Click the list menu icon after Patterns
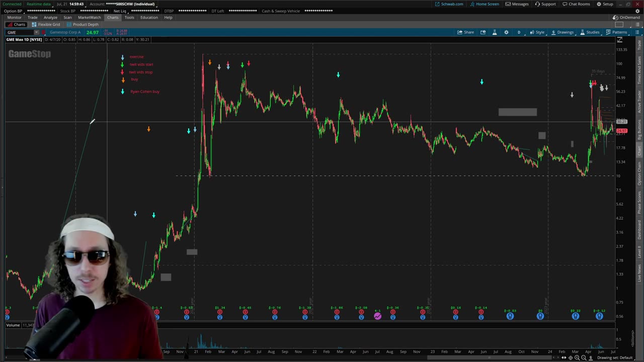The height and width of the screenshot is (362, 644). [637, 32]
